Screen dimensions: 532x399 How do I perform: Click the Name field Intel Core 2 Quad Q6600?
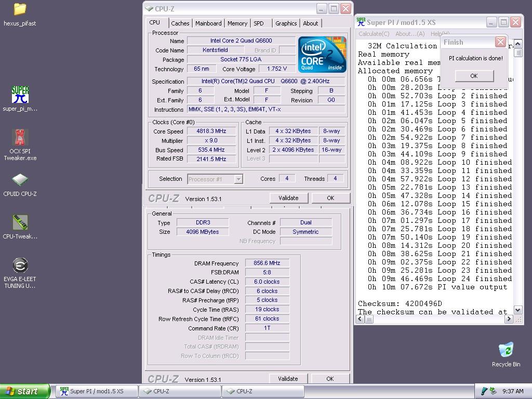241,41
